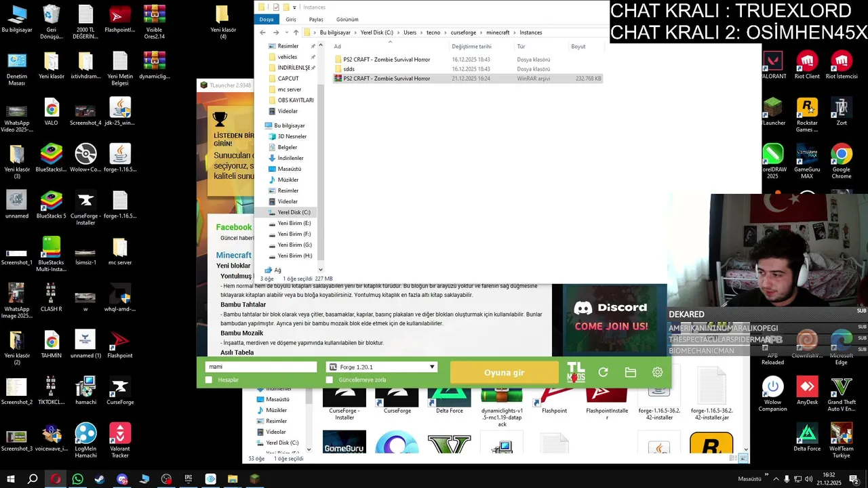
Task: Open Facebook link in TLauncher news
Action: 233,227
